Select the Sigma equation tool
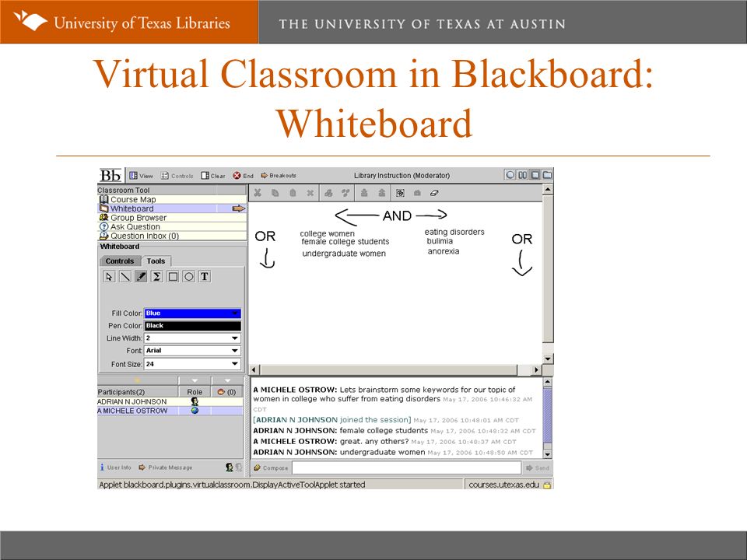The width and height of the screenshot is (747, 560). click(156, 277)
